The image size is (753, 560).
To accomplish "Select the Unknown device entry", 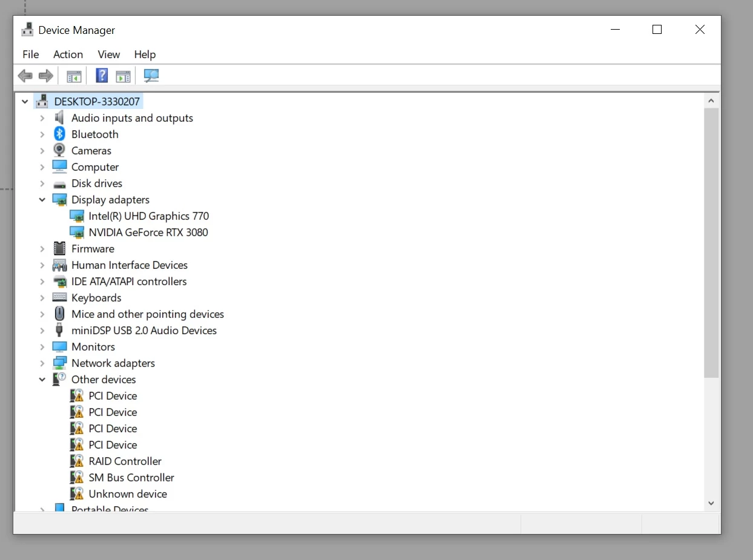I will coord(128,493).
